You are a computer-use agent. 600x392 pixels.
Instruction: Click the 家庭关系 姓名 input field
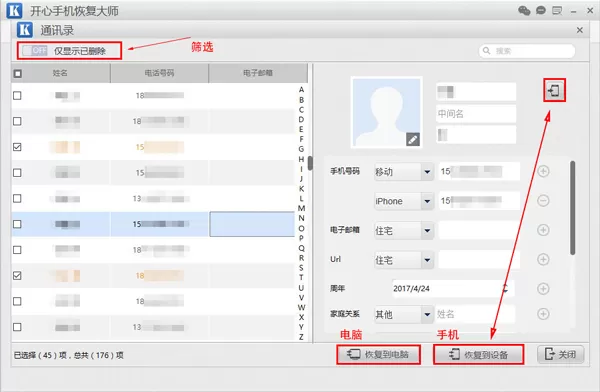click(x=475, y=314)
